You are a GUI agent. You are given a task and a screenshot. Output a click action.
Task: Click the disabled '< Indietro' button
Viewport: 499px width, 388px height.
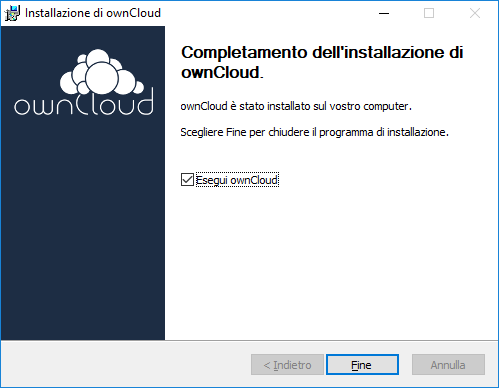pyautogui.click(x=287, y=365)
